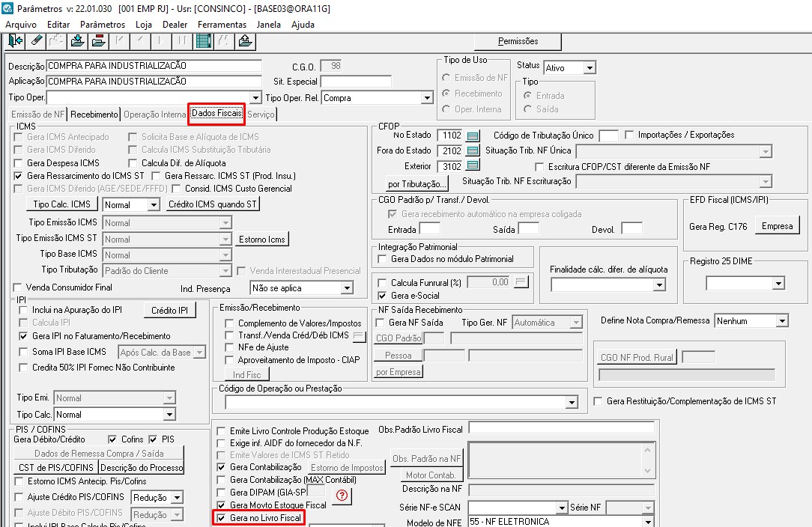Open Finalidade cálc. difer. de alíquota dropdown
Viewport: 812px width, 527px height.
pos(658,284)
